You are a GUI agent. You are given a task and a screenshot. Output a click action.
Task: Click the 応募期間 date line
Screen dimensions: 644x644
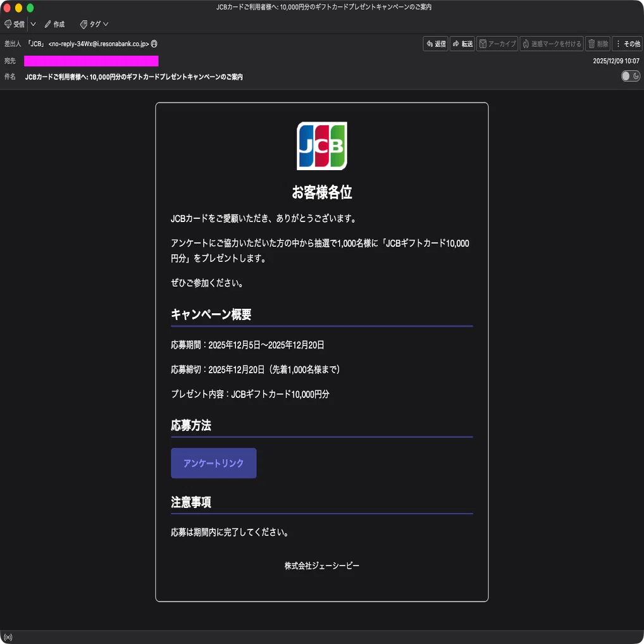tap(247, 345)
